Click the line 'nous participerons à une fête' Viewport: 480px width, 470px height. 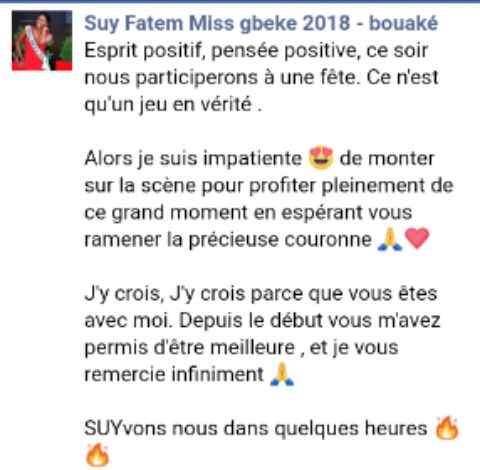(x=261, y=78)
